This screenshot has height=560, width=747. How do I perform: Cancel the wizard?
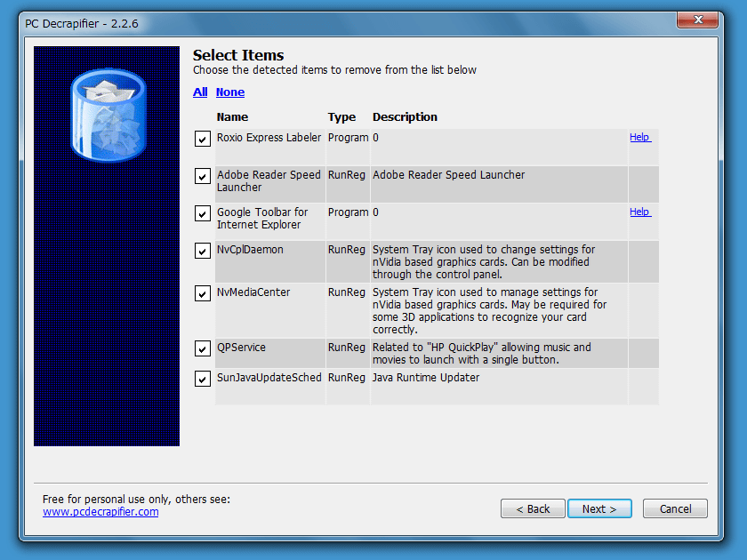coord(675,508)
